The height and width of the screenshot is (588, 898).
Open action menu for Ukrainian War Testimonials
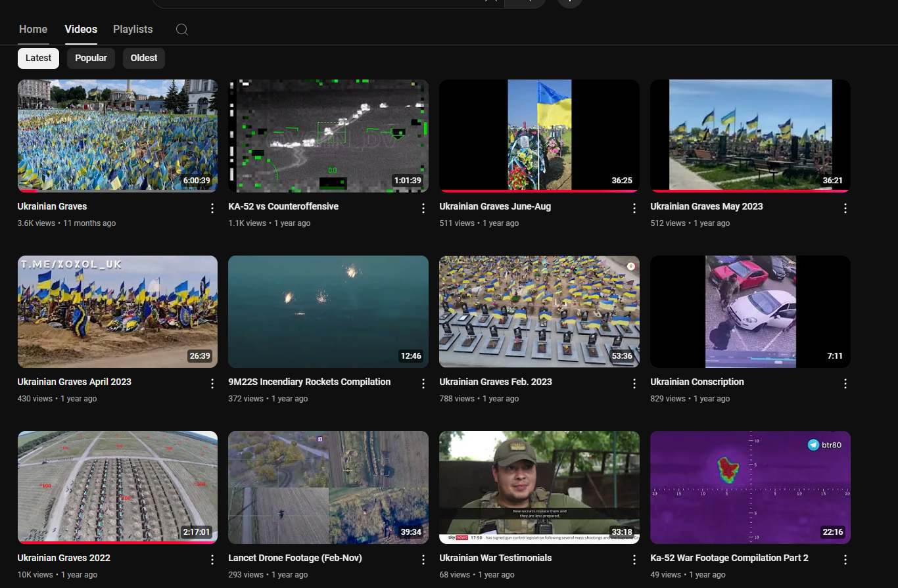[634, 560]
